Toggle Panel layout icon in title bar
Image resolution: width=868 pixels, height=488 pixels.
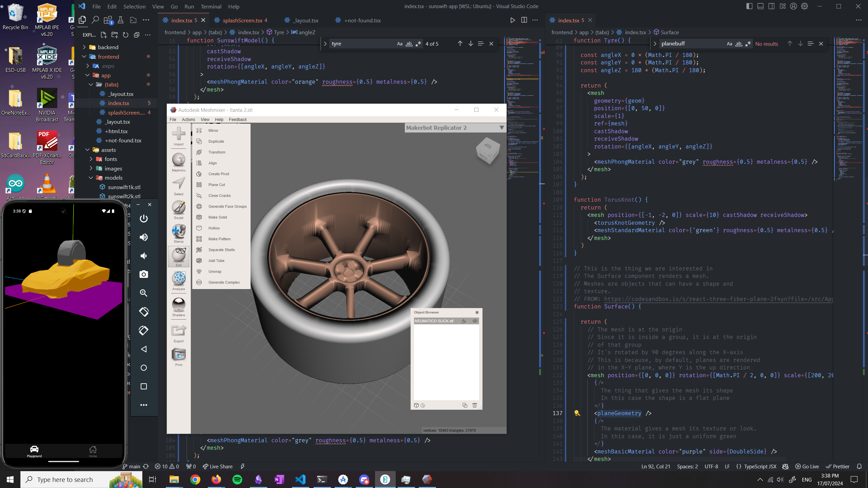761,6
